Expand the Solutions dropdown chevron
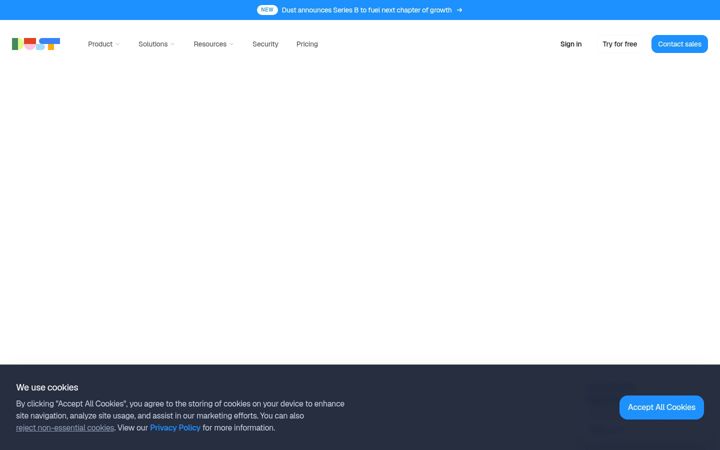This screenshot has width=720, height=450. (x=173, y=45)
